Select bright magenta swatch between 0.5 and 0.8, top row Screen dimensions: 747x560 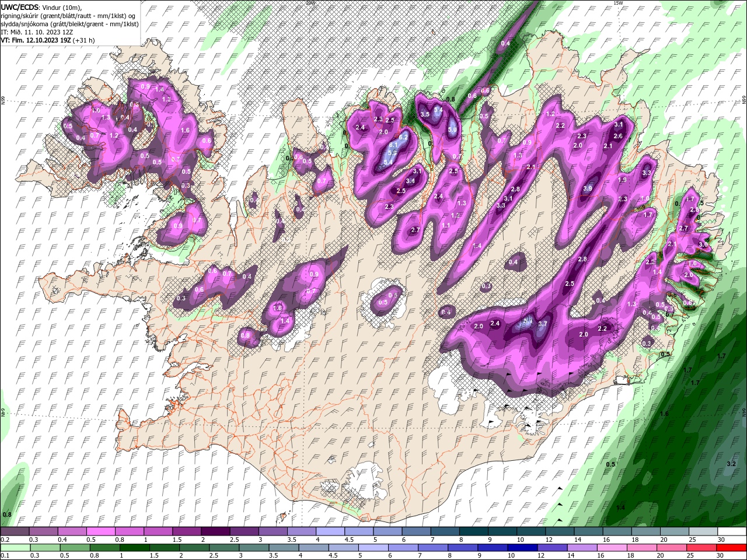coord(100,531)
